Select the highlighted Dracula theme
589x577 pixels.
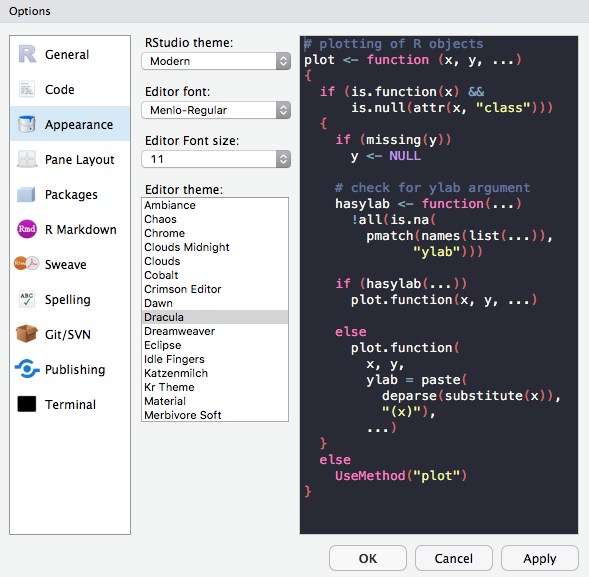coord(215,317)
